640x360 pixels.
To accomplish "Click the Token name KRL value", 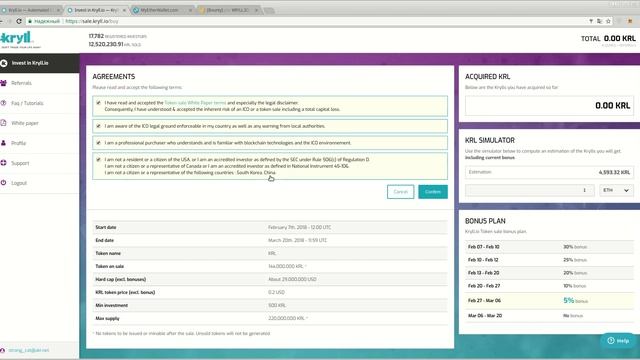I will coord(272,253).
